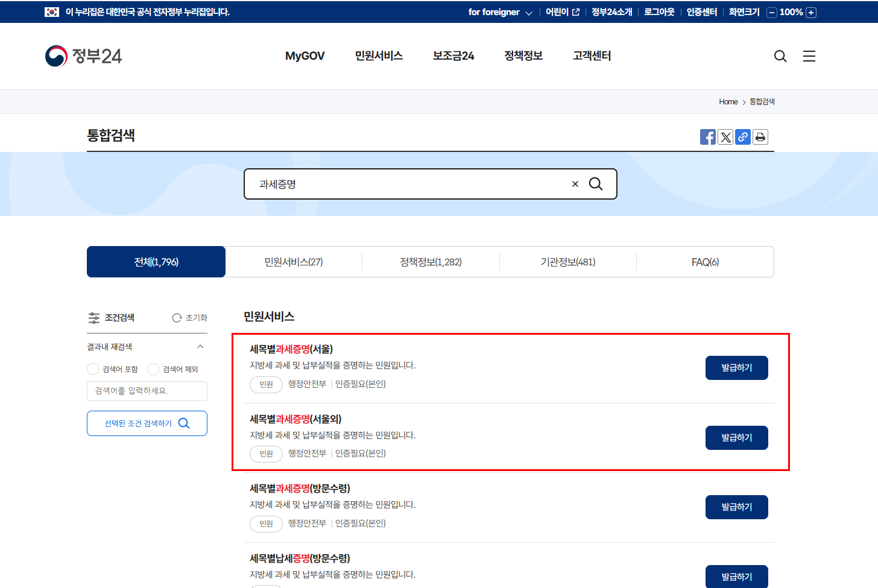Viewport: 878px width, 588px height.
Task: Go to Home via the breadcrumb link
Action: click(728, 101)
